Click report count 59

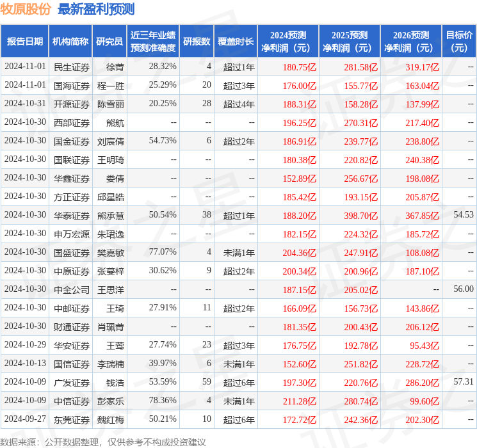click(207, 381)
